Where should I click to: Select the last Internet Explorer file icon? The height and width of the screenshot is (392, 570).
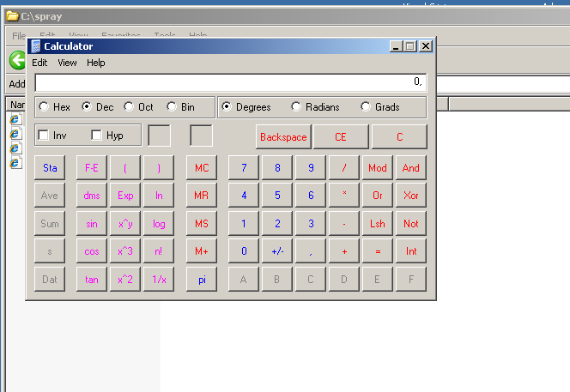coord(15,163)
